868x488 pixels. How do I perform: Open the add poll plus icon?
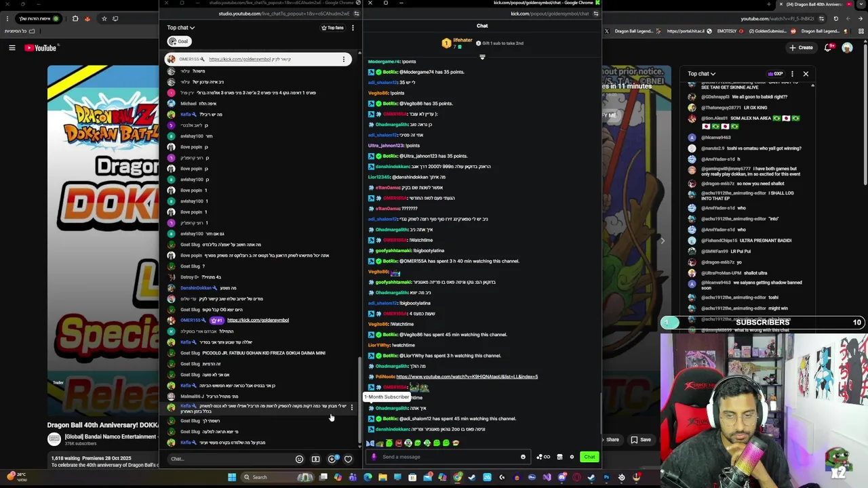(332, 459)
